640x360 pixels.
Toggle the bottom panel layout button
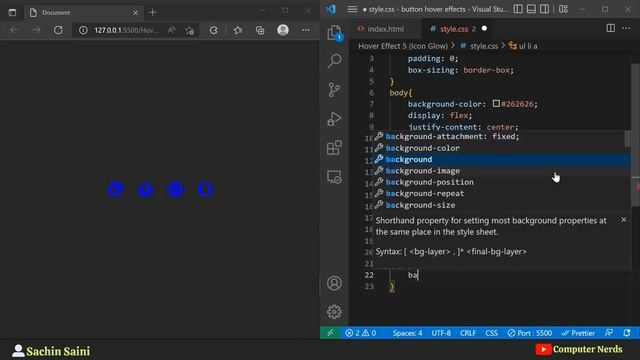click(531, 9)
